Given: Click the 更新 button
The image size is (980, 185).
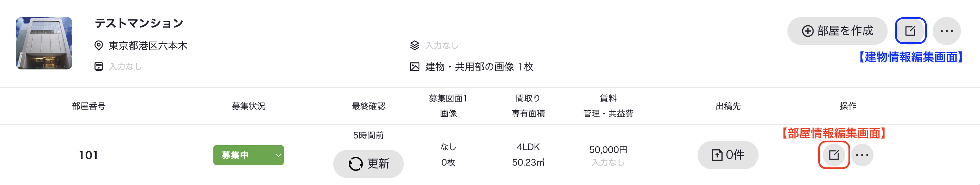Looking at the screenshot, I should (x=368, y=164).
